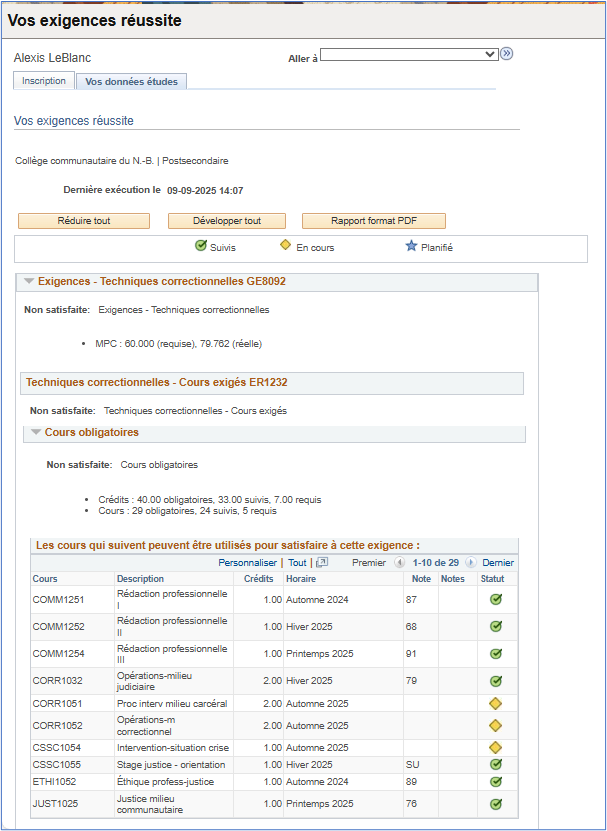
Task: Go to the previous rows with the left arrow
Action: coord(400,563)
